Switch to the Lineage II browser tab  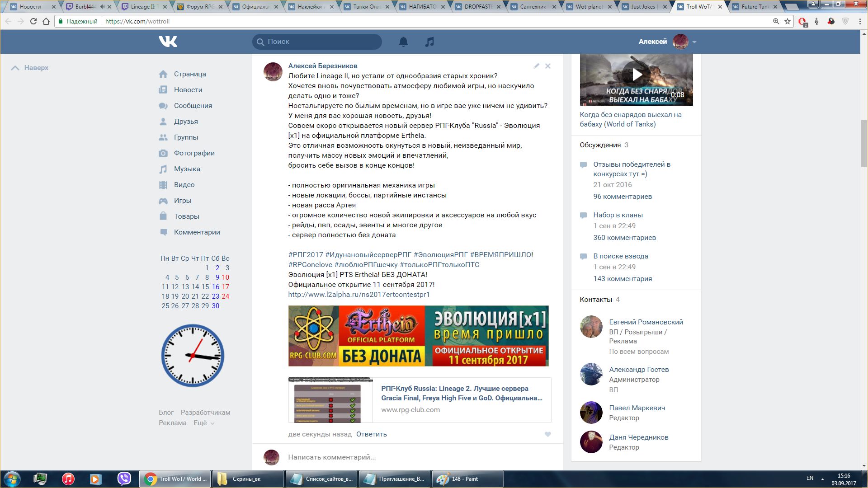144,7
